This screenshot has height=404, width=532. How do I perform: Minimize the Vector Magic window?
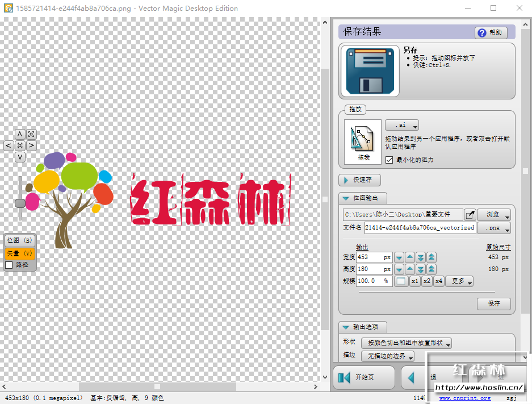(467, 8)
